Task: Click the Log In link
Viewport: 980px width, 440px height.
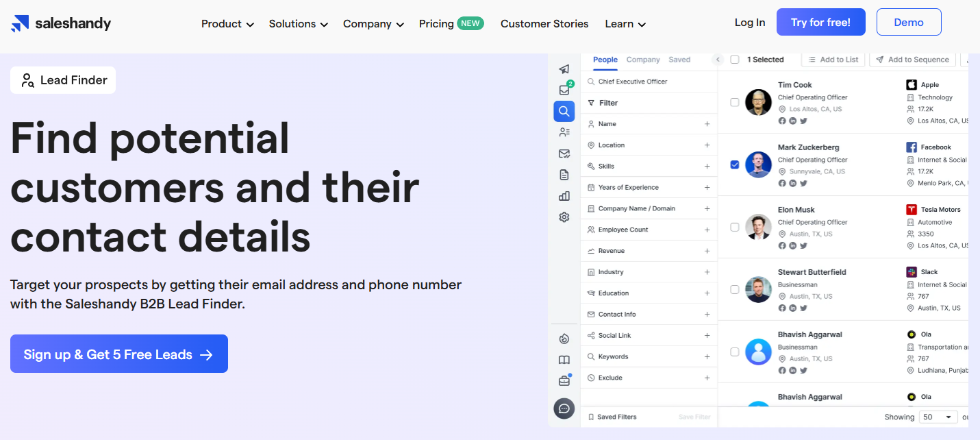Action: pyautogui.click(x=750, y=23)
